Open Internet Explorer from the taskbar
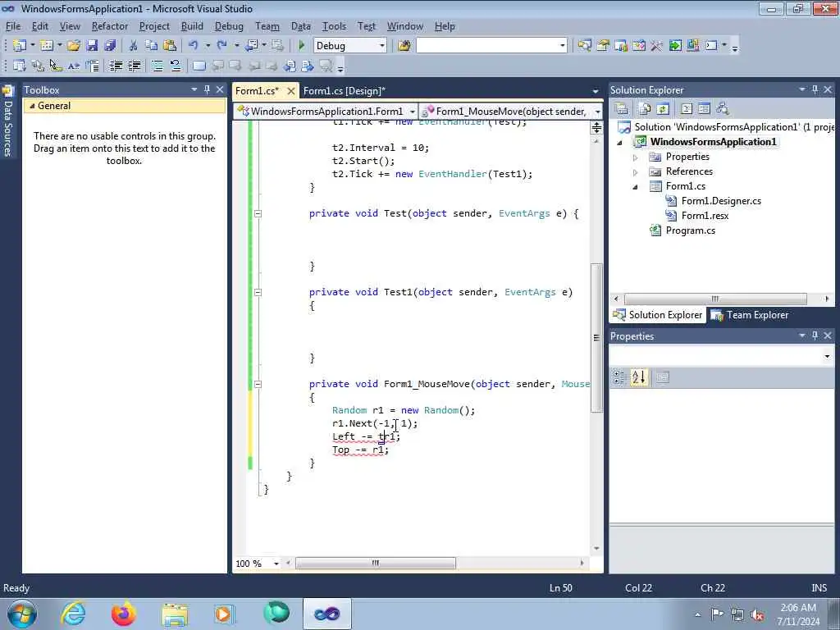Viewport: 840px width, 630px height. pyautogui.click(x=73, y=614)
